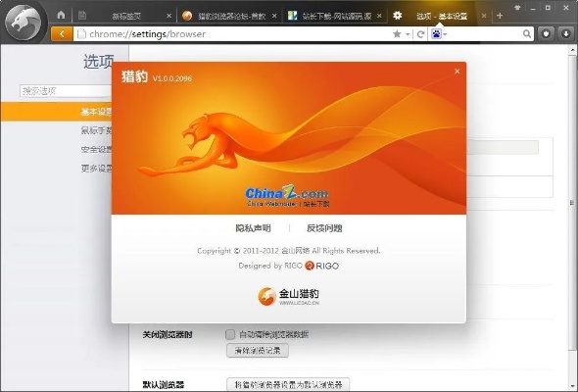Click the page icon left of the 新标签页 tab

point(82,15)
